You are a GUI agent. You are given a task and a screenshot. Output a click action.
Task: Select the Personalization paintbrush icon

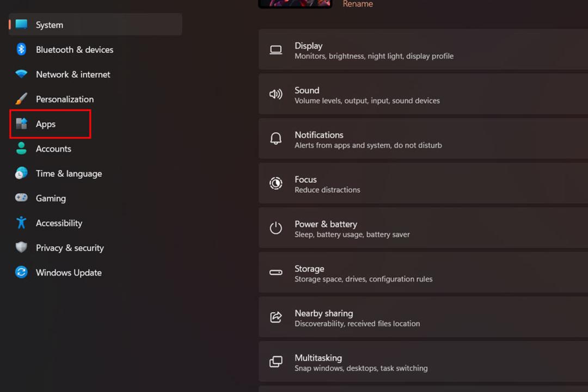click(21, 99)
